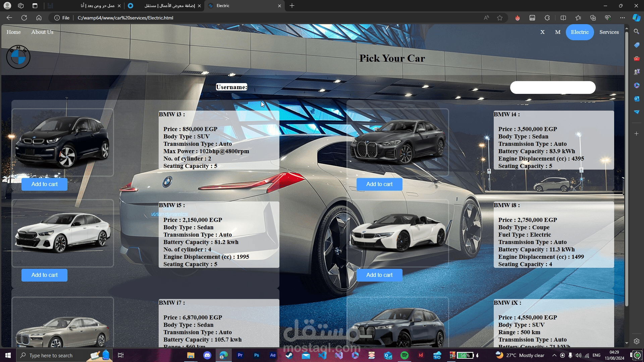Image resolution: width=644 pixels, height=362 pixels.
Task: Add the BMW i8 to cart
Action: click(x=379, y=275)
